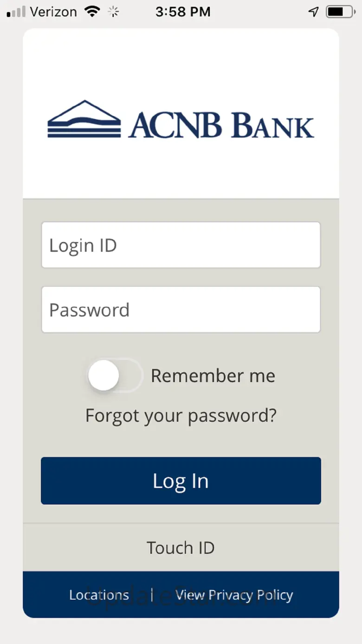
Task: Select the Password input field
Action: [181, 310]
